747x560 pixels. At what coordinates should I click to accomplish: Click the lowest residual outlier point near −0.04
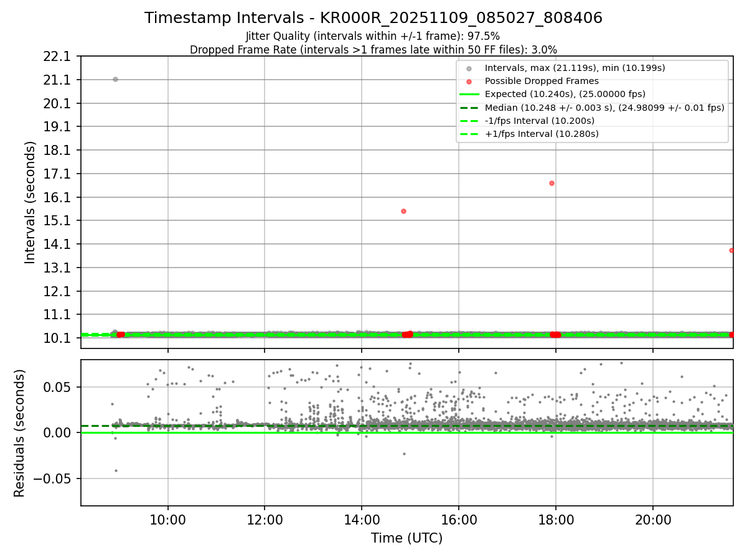pyautogui.click(x=116, y=470)
